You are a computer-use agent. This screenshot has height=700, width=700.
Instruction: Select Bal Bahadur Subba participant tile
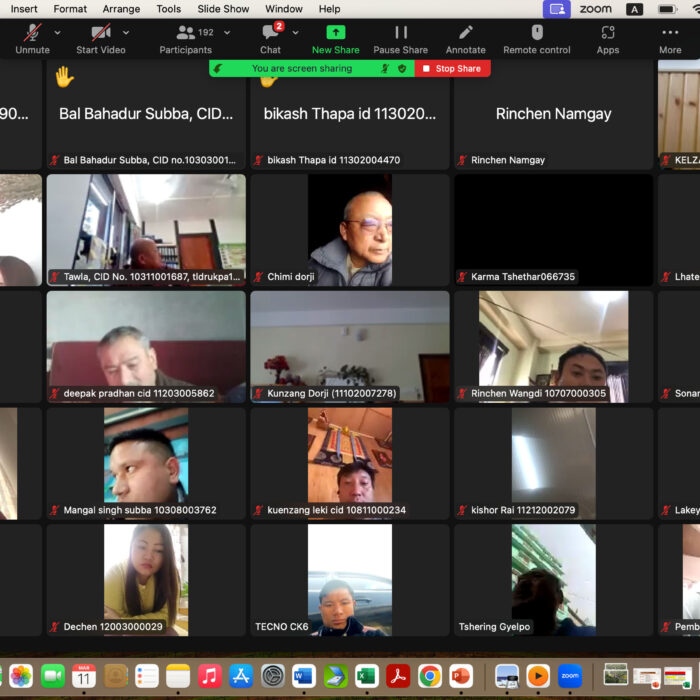146,114
